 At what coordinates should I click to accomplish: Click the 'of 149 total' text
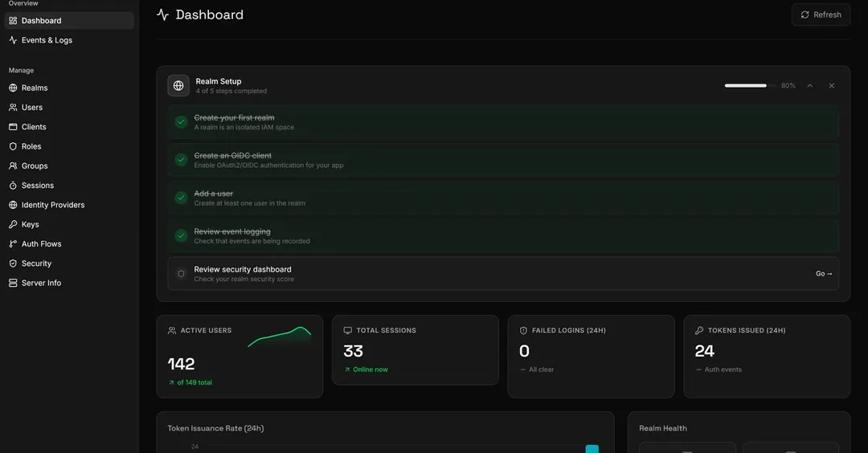194,383
